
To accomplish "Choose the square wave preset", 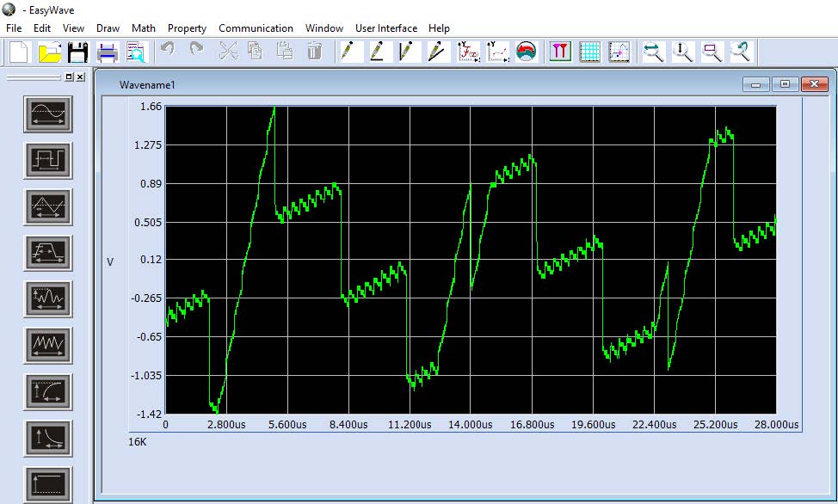I will pyautogui.click(x=48, y=160).
